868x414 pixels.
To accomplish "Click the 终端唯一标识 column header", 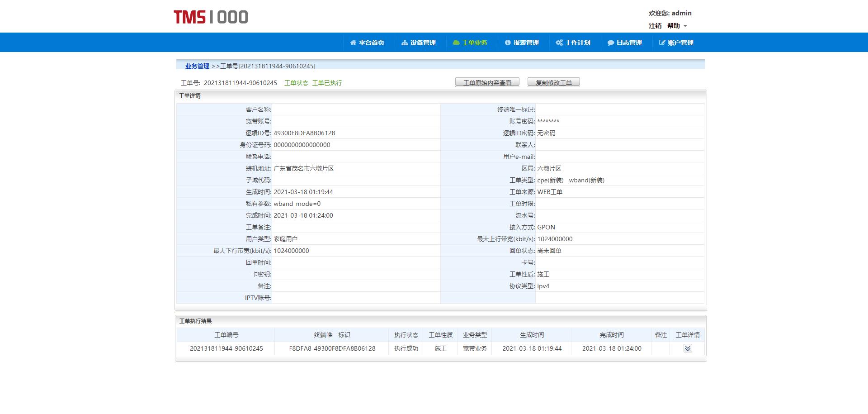I will [x=332, y=335].
